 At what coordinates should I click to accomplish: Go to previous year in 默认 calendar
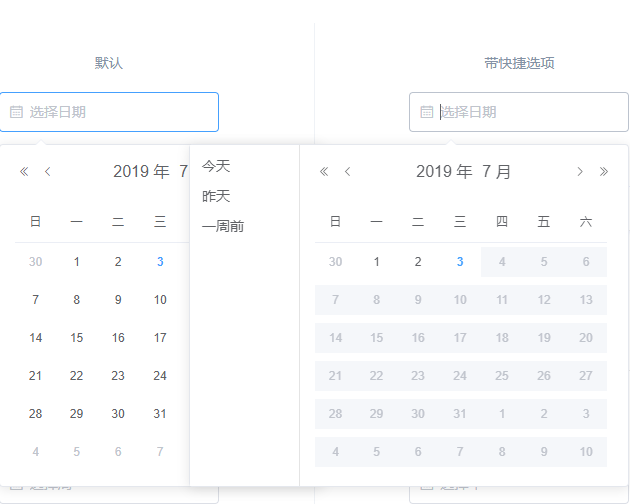click(24, 172)
